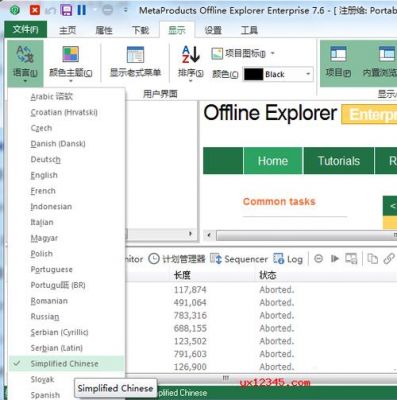The width and height of the screenshot is (397, 400).
Task: Switch to the Tools (工具) ribbon tab
Action: (x=249, y=30)
